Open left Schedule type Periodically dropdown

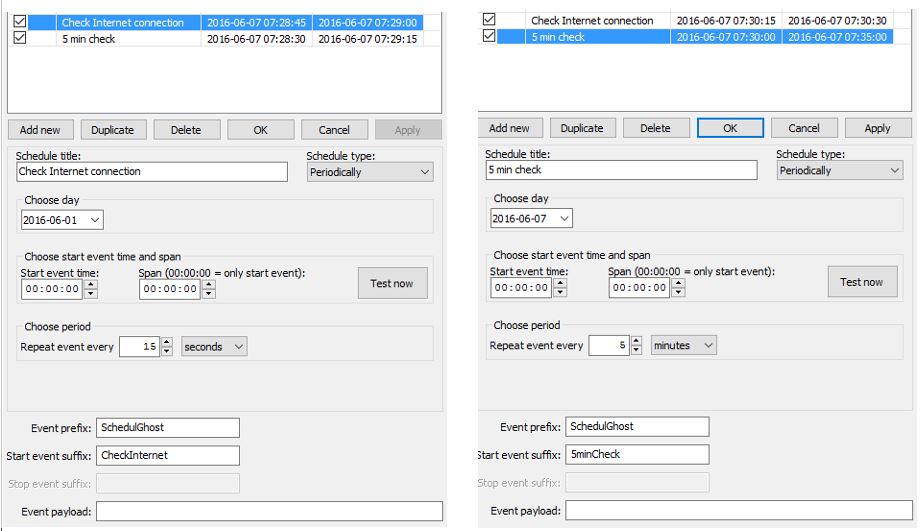point(370,172)
